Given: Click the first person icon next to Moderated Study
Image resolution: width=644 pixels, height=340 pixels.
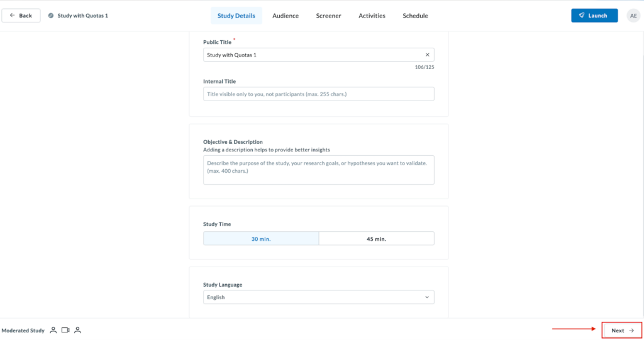Looking at the screenshot, I should pos(53,330).
